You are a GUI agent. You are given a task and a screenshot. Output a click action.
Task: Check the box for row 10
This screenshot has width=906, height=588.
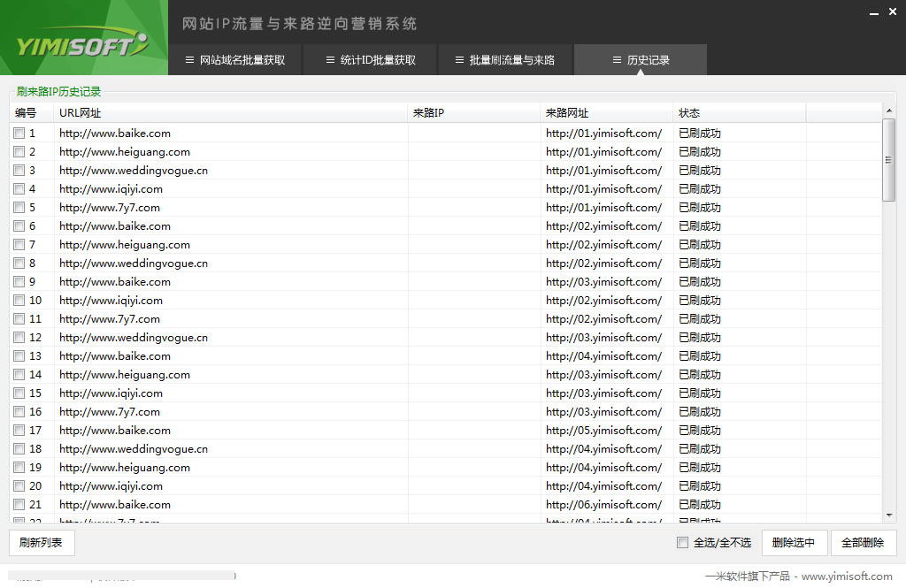tap(19, 301)
